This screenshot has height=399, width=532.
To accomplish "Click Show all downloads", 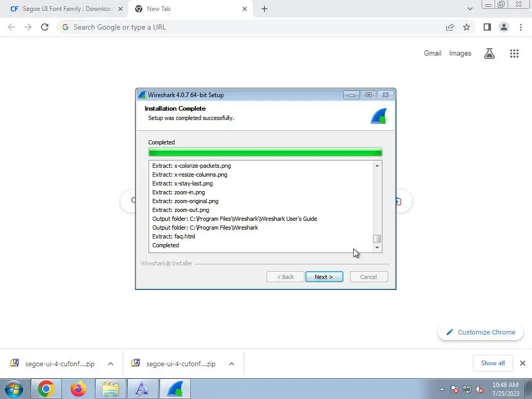I will (x=493, y=363).
